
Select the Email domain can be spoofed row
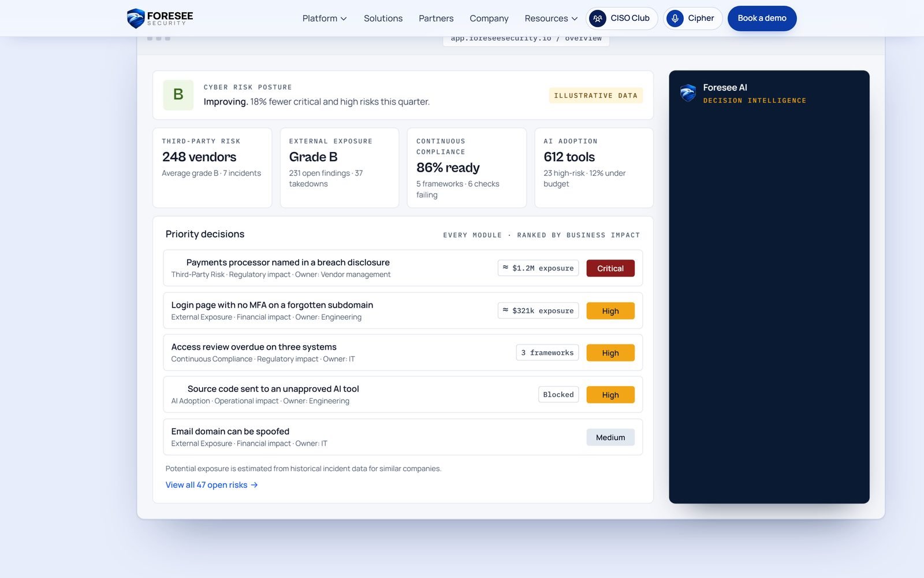coord(403,437)
